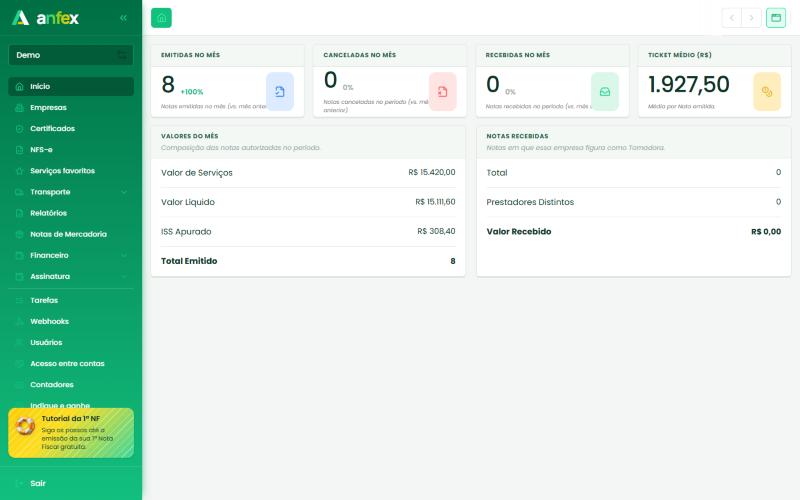
Task: Open Usuários page
Action: [71, 342]
